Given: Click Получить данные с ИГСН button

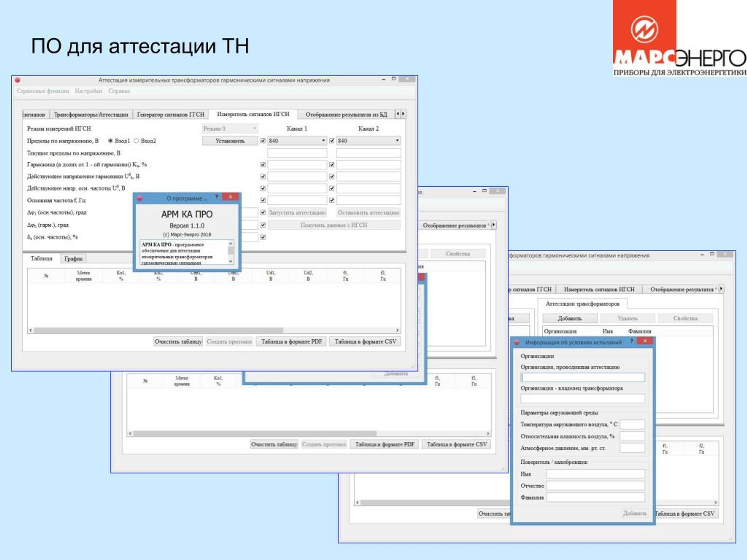Looking at the screenshot, I should tap(334, 225).
